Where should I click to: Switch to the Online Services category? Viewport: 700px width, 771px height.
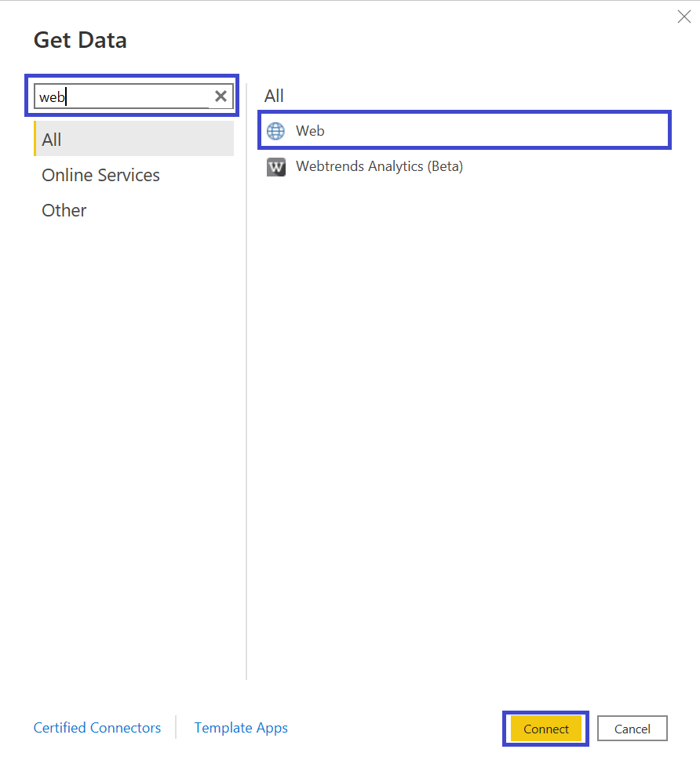click(100, 174)
